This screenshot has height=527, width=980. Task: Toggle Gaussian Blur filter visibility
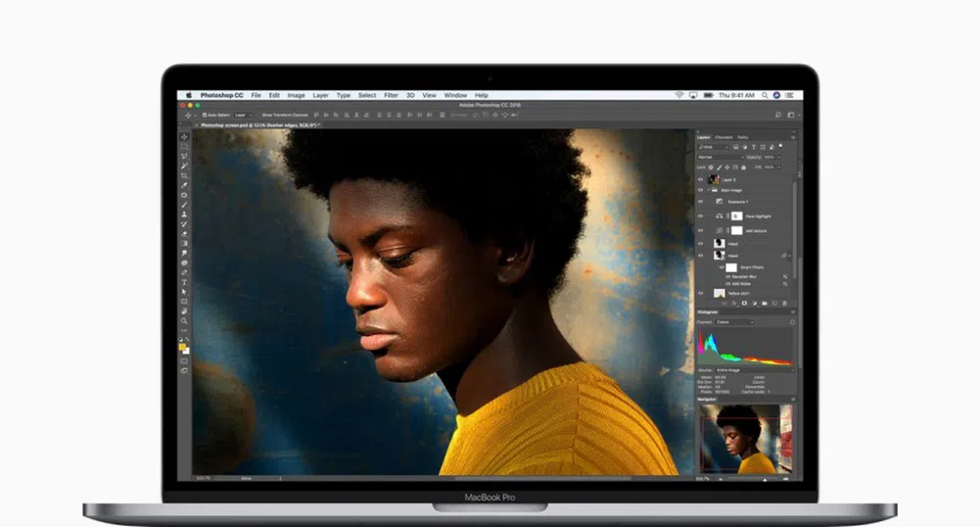pos(728,276)
